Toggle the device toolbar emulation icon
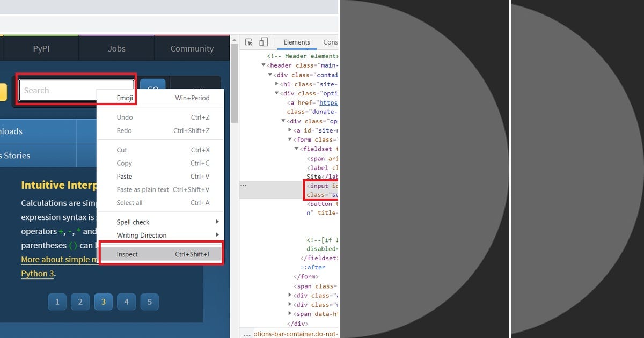This screenshot has width=644, height=338. 263,41
